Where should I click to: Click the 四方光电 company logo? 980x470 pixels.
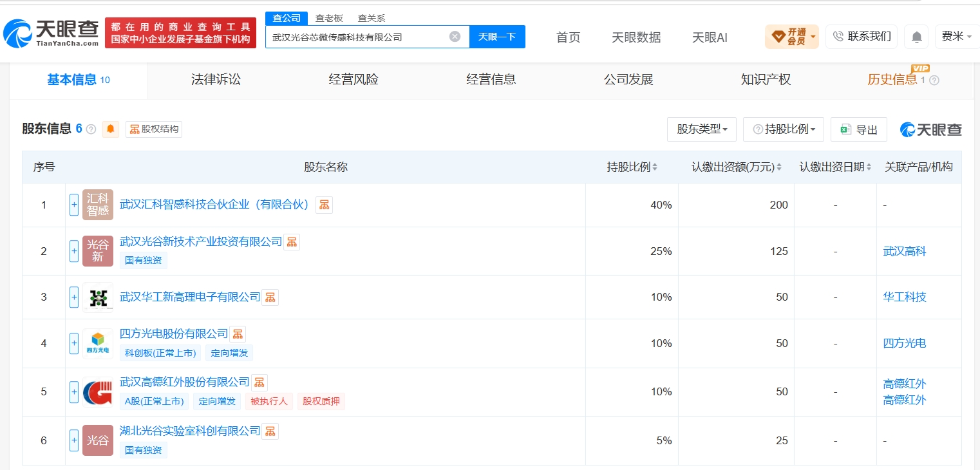pyautogui.click(x=98, y=344)
